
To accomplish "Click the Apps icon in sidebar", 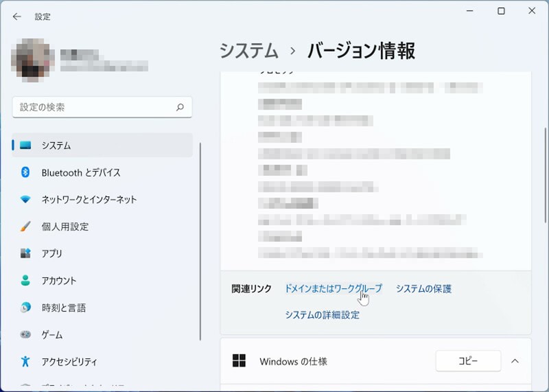I will (25, 253).
